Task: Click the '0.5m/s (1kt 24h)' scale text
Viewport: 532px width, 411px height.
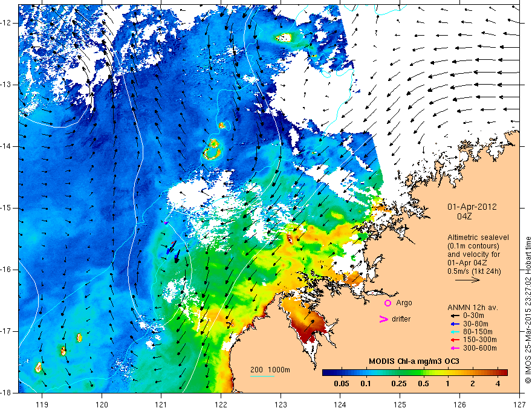Action: 474,271
